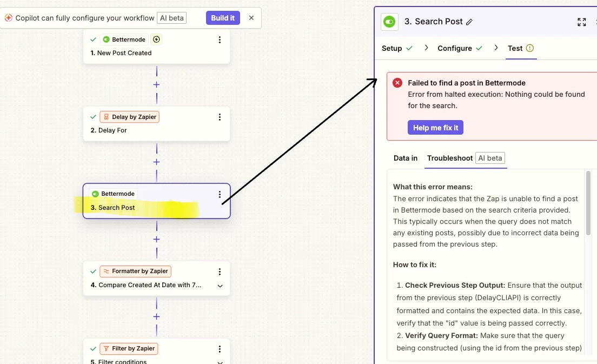This screenshot has height=364, width=597.
Task: Click the 'What this error means:' heading
Action: click(433, 187)
